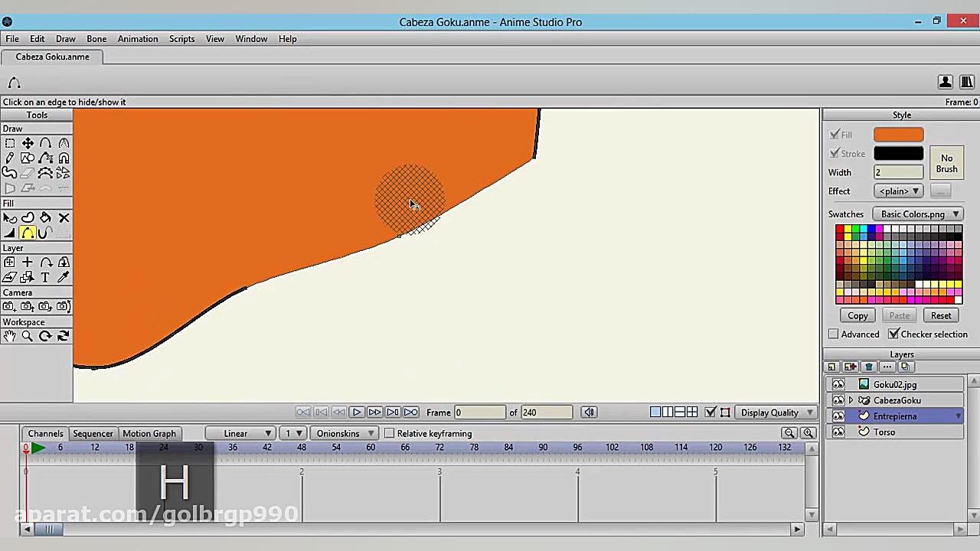The height and width of the screenshot is (551, 980).
Task: Choose the Zoom workspace tool
Action: click(x=27, y=337)
